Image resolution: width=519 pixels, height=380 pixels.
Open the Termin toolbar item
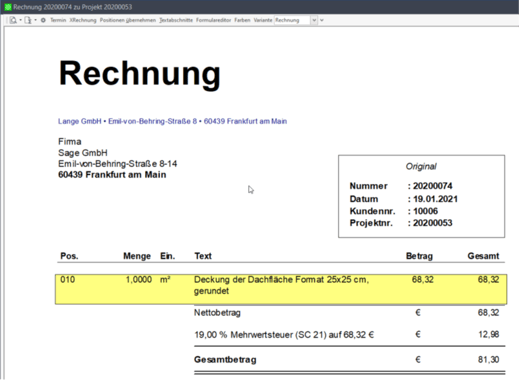[x=58, y=20]
